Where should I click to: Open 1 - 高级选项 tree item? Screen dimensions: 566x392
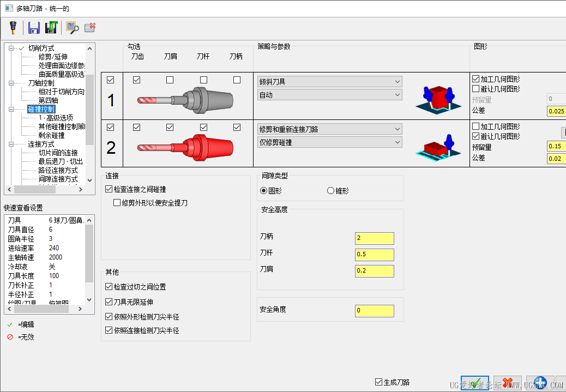(x=56, y=118)
